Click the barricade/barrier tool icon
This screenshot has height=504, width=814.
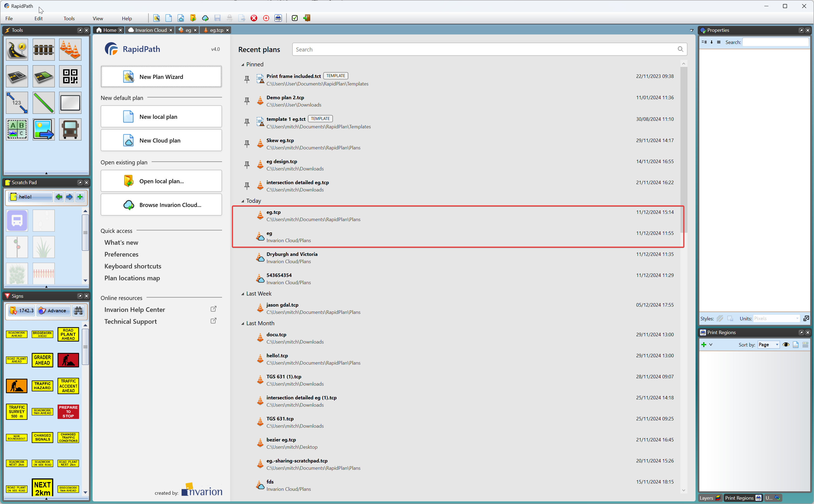[x=44, y=49]
